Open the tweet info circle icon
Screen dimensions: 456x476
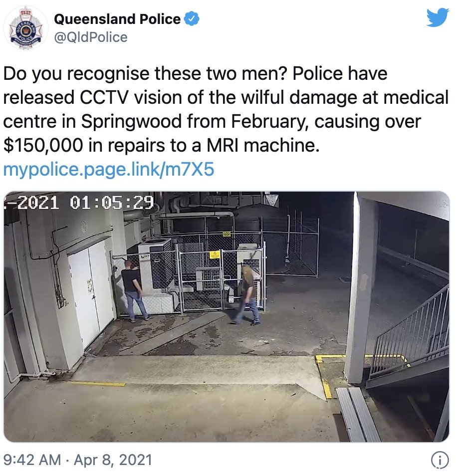440,460
